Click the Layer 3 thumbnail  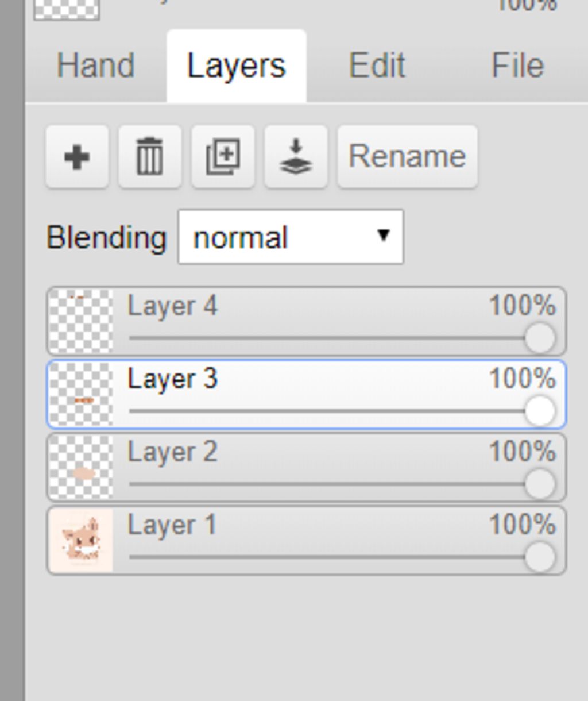click(x=80, y=394)
